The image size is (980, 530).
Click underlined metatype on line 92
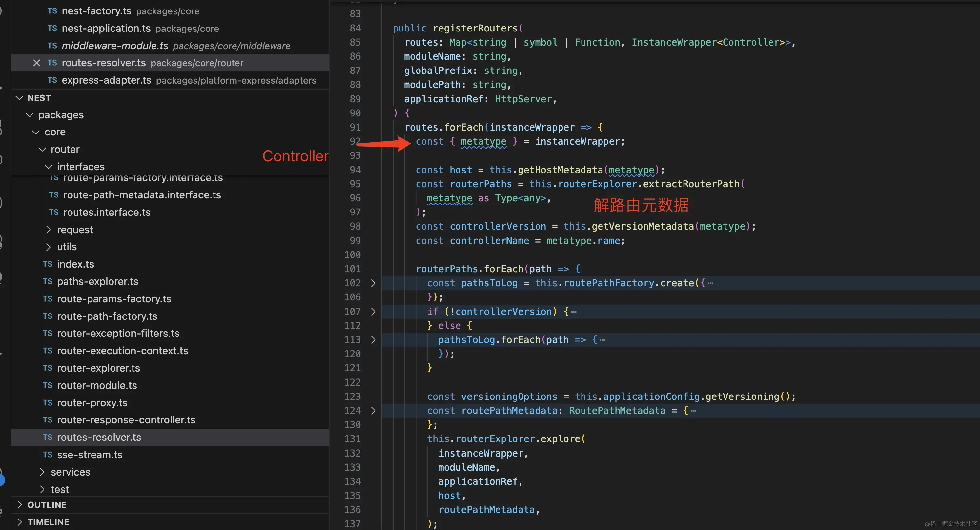(483, 142)
